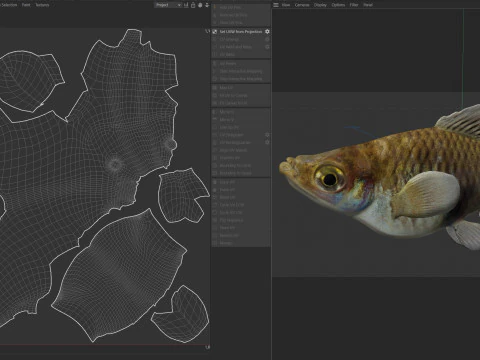Click the Store UV icon

[x=215, y=197]
